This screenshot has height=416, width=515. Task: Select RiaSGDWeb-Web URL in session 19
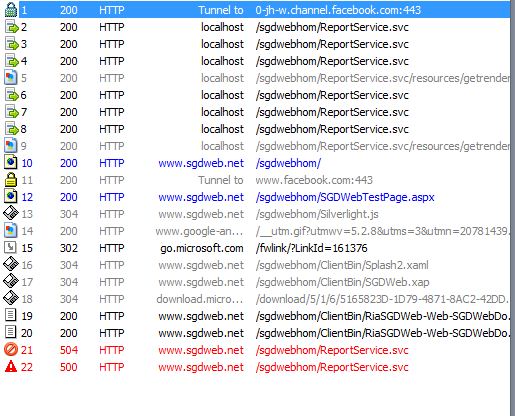point(382,316)
